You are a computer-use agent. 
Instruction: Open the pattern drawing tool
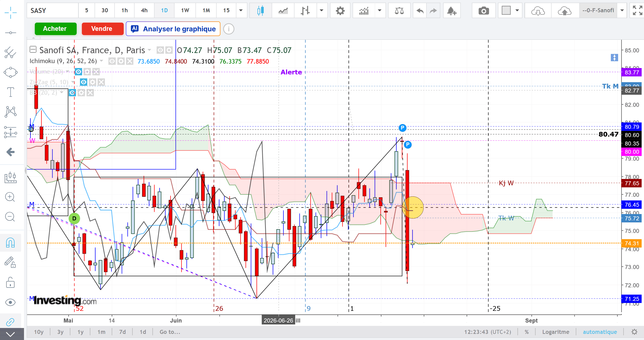click(11, 112)
